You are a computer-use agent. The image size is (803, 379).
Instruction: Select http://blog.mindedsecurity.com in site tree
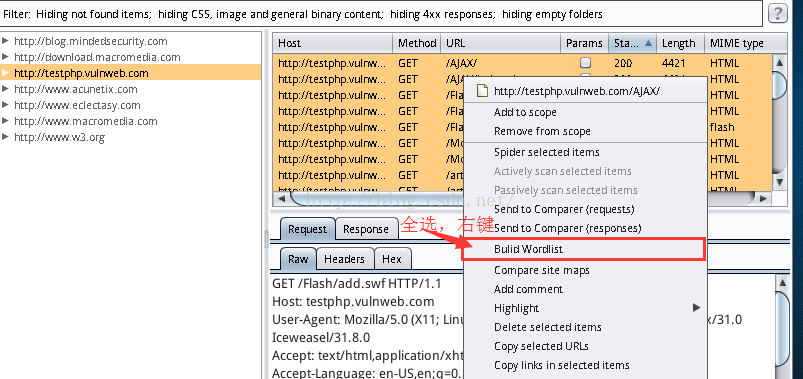click(91, 41)
